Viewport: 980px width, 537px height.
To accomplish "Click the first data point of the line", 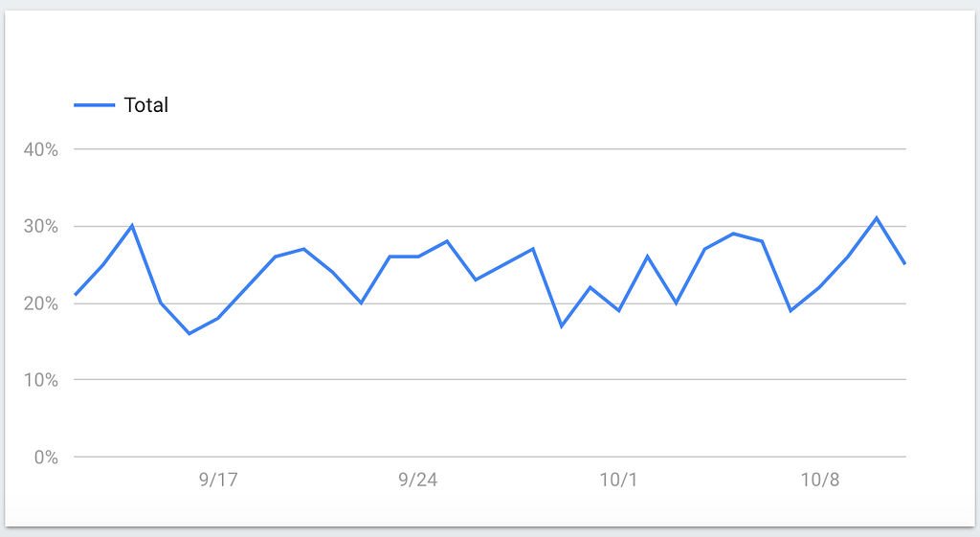I will tap(76, 295).
